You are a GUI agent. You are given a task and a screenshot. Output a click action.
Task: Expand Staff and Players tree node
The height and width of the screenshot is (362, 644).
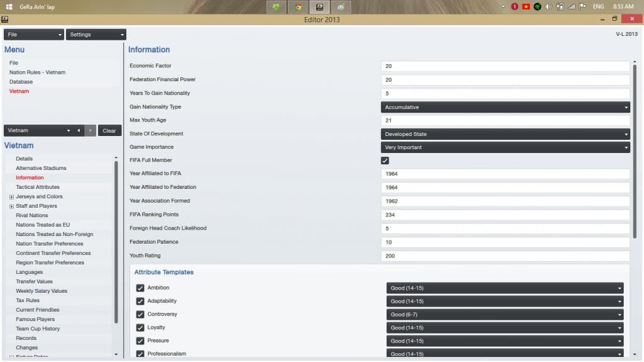pyautogui.click(x=11, y=206)
